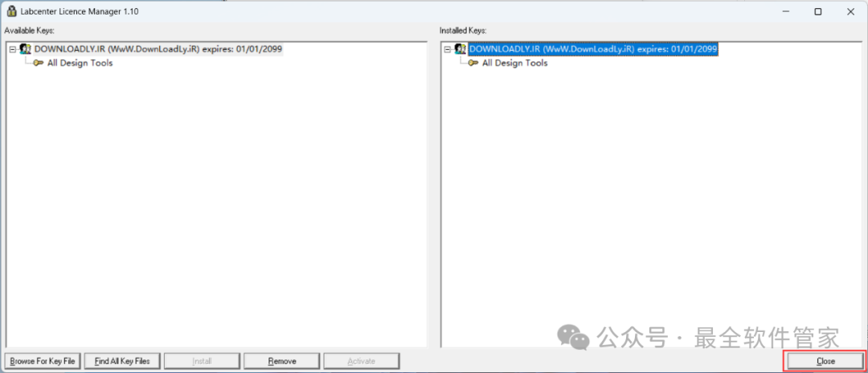
Task: Click Browse For Key File button
Action: [x=43, y=362]
